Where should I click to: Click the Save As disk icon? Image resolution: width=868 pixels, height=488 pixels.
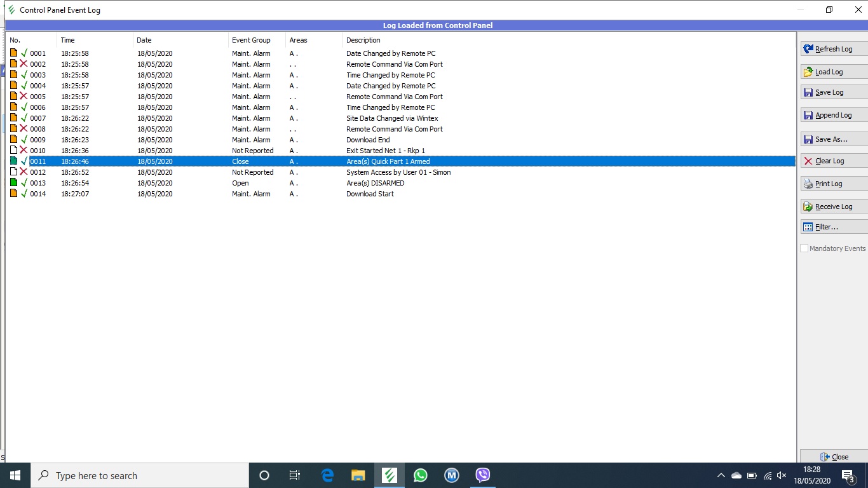808,139
